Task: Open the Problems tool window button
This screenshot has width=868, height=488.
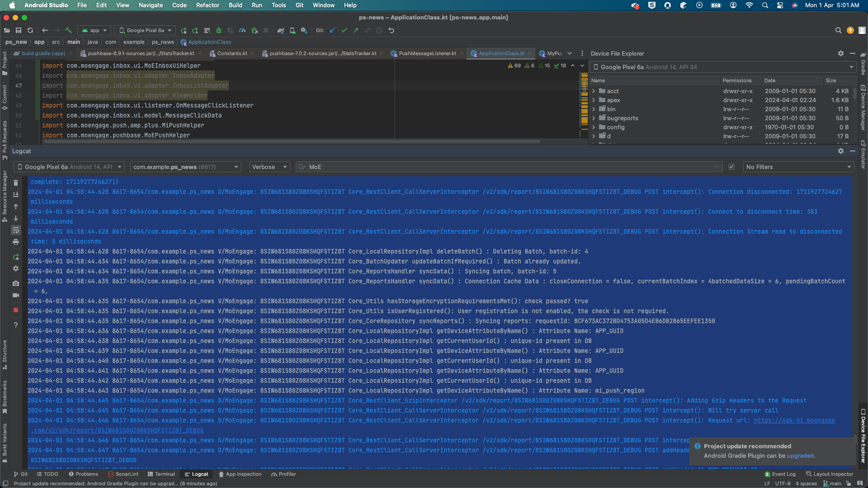Action: [x=83, y=474]
